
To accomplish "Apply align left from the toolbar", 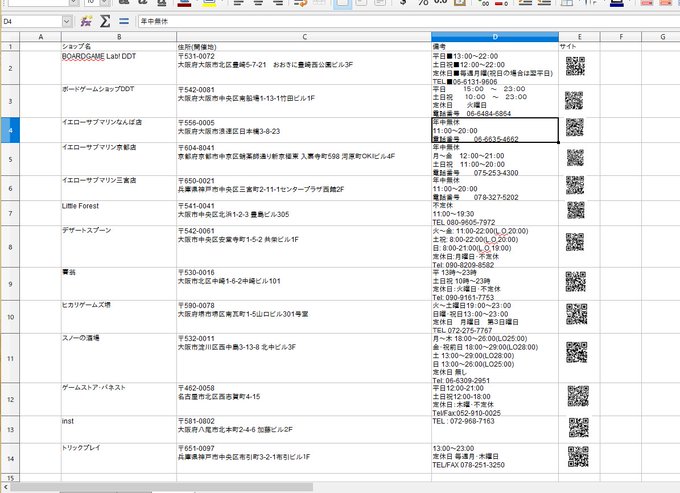I will click(238, 2).
